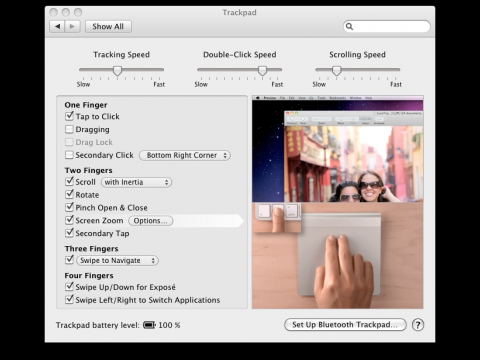
Task: Show All preferences
Action: point(108,26)
